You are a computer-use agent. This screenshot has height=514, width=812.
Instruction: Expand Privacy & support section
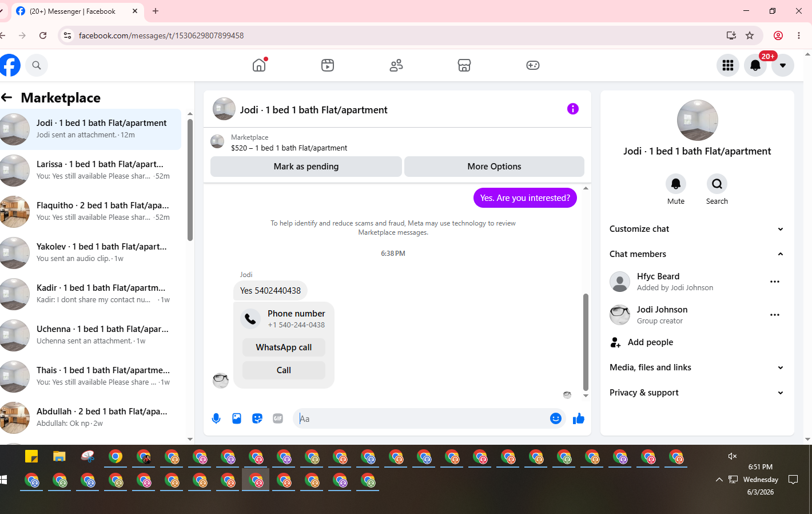[696, 393]
